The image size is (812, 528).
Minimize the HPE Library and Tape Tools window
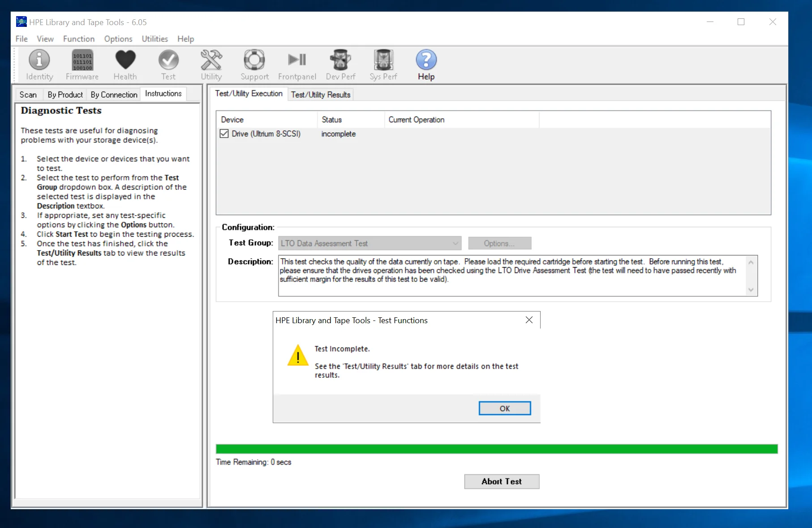point(710,22)
